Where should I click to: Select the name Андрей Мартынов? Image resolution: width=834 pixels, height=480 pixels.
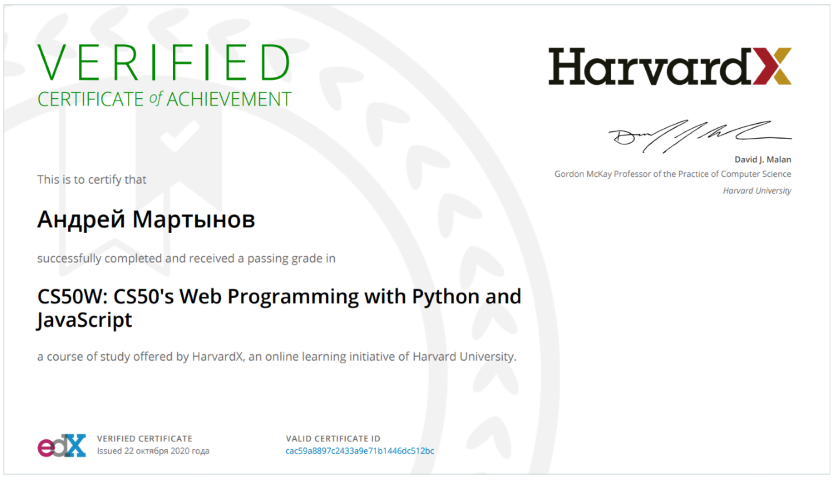coord(146,219)
